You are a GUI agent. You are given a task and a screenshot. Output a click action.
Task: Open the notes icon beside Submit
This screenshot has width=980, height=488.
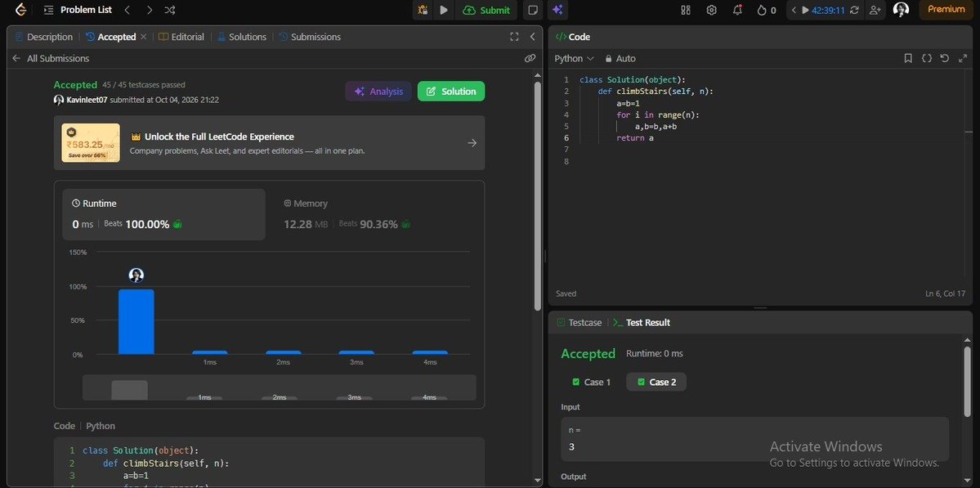coord(532,10)
